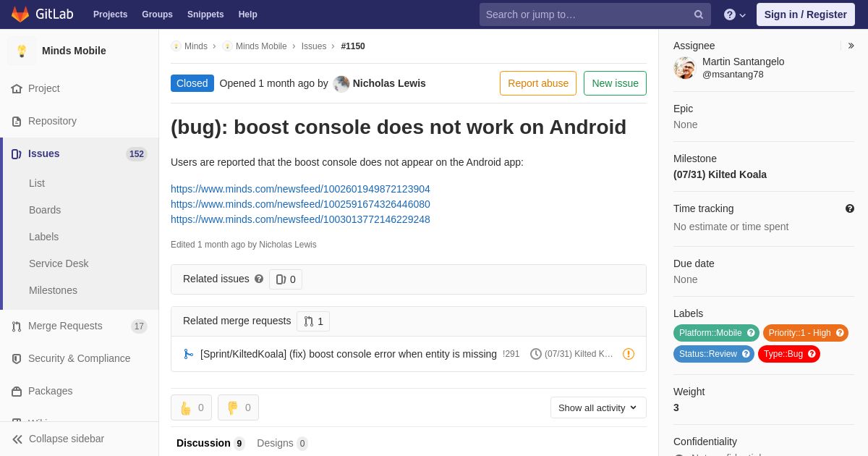868x456 pixels.
Task: Open the newsfeed link ending in 446080
Action: click(300, 204)
